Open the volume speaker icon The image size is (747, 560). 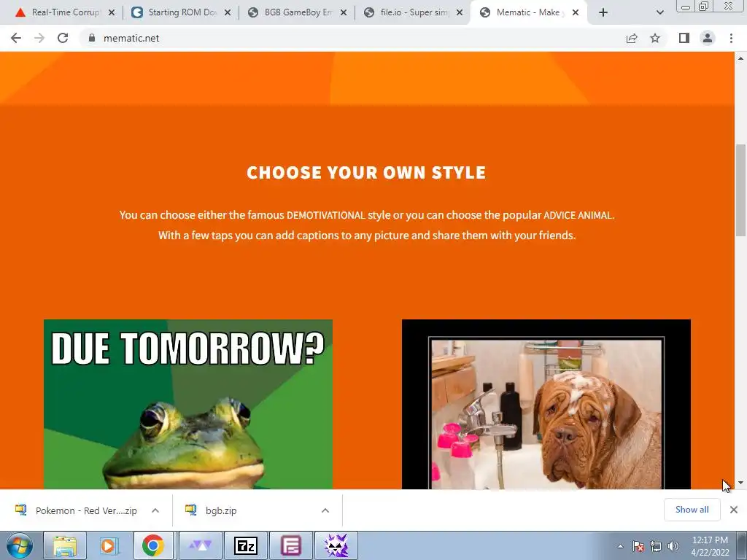point(673,546)
